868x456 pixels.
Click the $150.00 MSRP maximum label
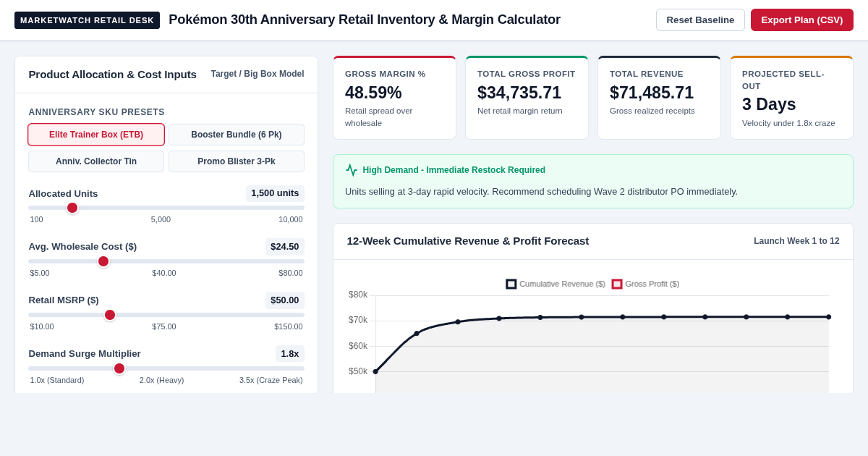(289, 326)
